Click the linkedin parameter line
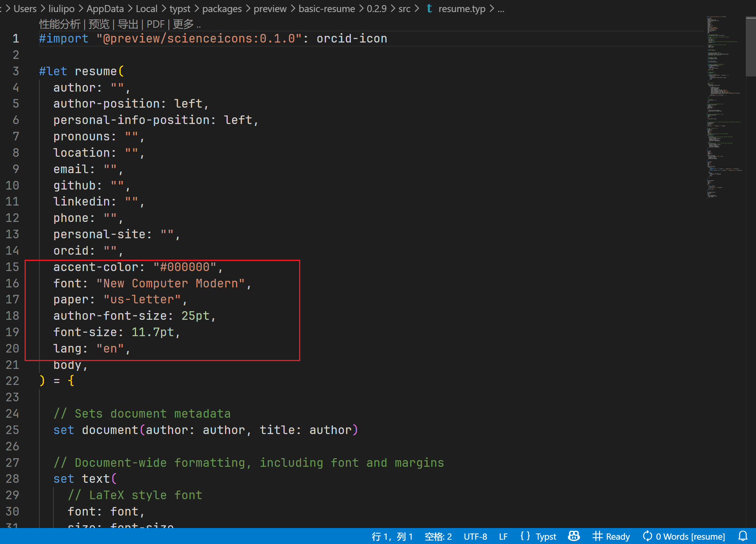756x544 pixels. coord(99,201)
